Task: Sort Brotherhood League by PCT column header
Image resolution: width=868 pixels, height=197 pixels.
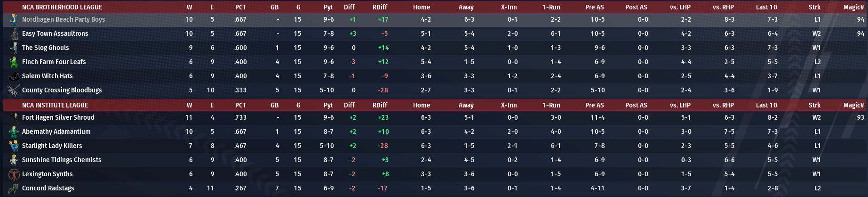Action: [x=240, y=7]
